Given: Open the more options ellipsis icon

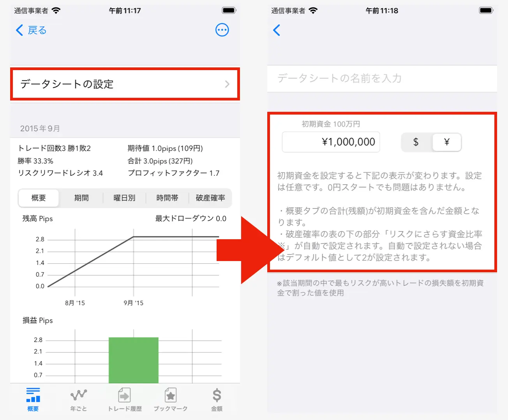Looking at the screenshot, I should pos(222,30).
